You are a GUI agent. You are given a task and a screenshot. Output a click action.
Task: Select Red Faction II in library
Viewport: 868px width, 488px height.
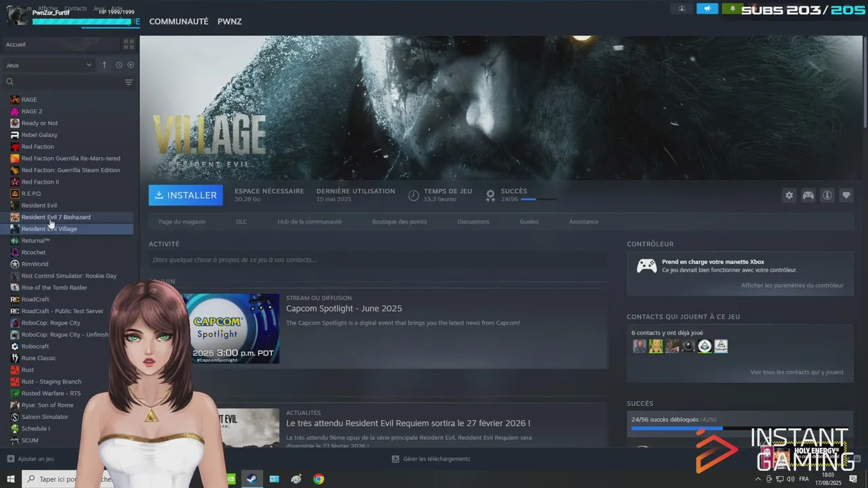(x=68, y=182)
